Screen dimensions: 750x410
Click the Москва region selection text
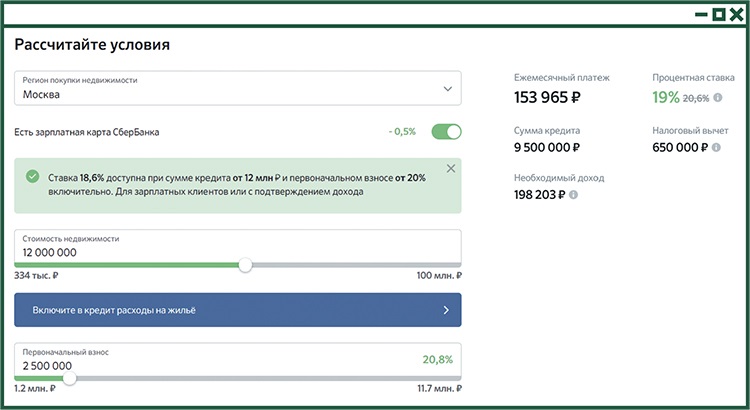click(42, 95)
